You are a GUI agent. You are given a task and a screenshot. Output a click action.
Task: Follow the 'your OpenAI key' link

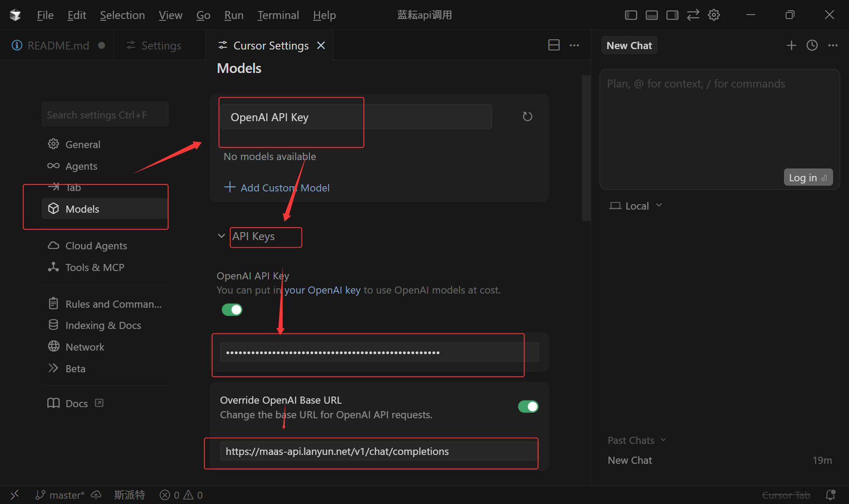[x=322, y=290]
